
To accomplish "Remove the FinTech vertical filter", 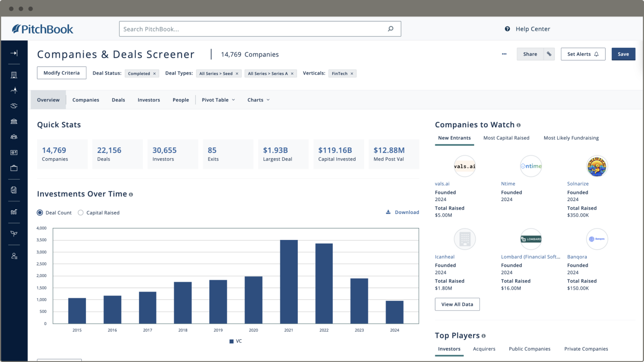I will point(352,74).
